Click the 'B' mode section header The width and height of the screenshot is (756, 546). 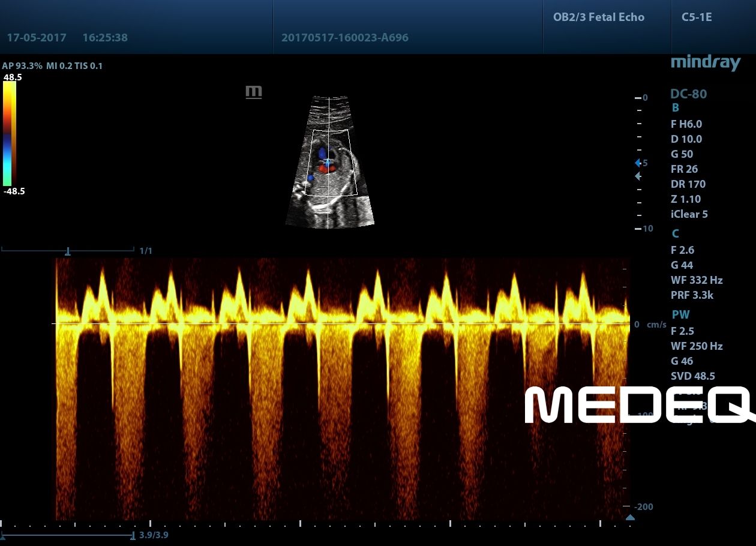[676, 108]
